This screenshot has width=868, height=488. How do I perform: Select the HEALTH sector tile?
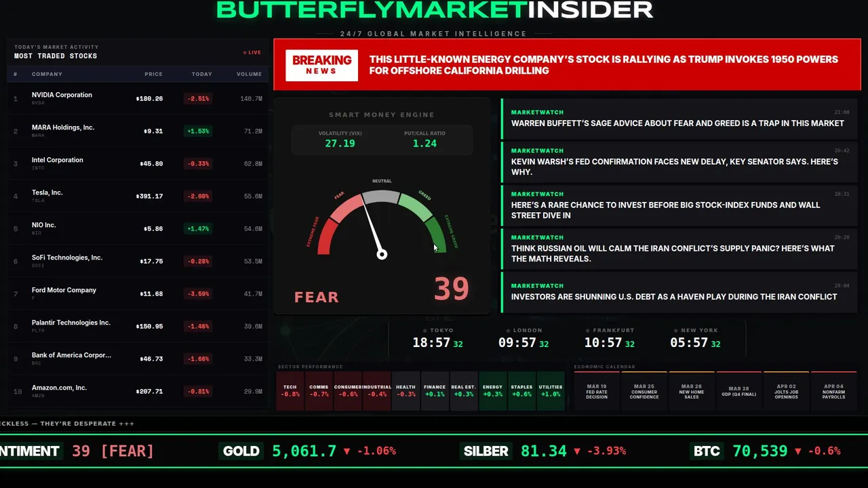(x=406, y=390)
